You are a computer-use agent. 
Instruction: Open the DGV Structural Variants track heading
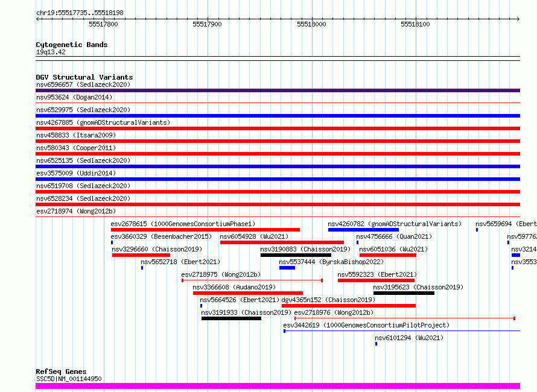[x=84, y=77]
